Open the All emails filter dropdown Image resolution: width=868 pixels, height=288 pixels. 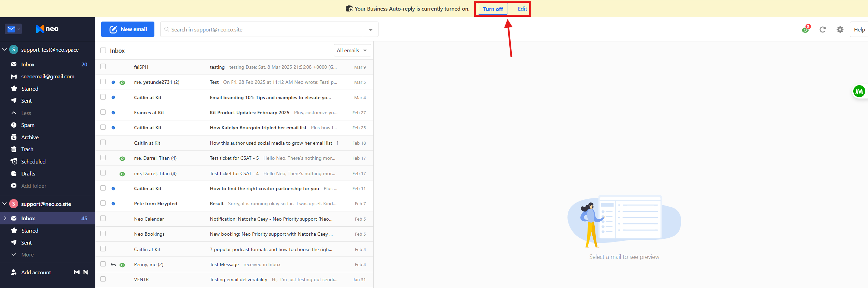tap(352, 51)
